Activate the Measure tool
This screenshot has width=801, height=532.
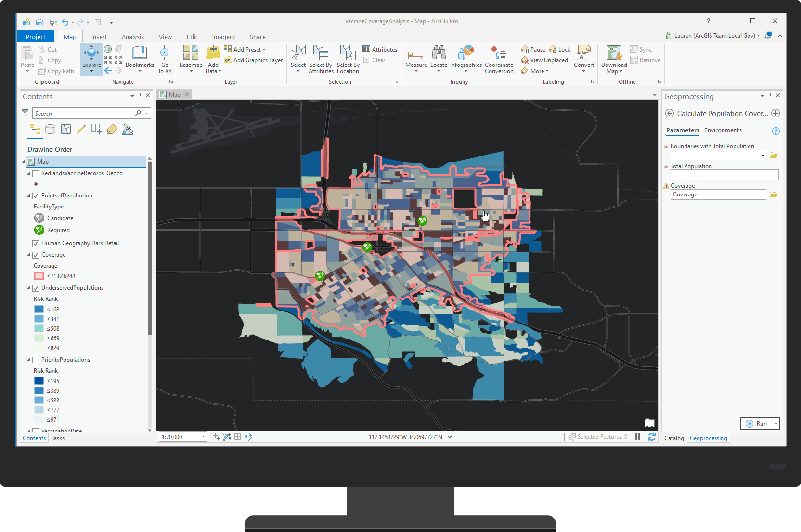[416, 59]
